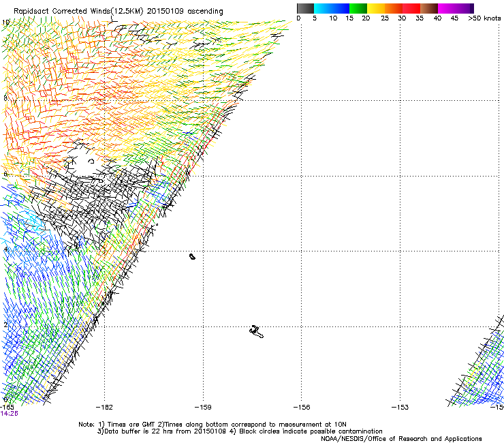The height and width of the screenshot is (443, 504).
Task: Click the title "Rapidscat Corrected Winds(12.5KM)"
Action: [x=78, y=12]
